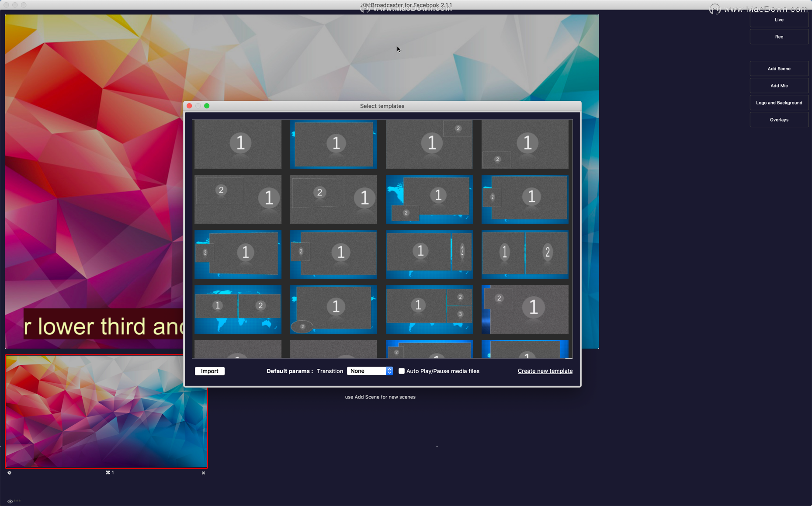Open the Create new template link

[x=545, y=371]
